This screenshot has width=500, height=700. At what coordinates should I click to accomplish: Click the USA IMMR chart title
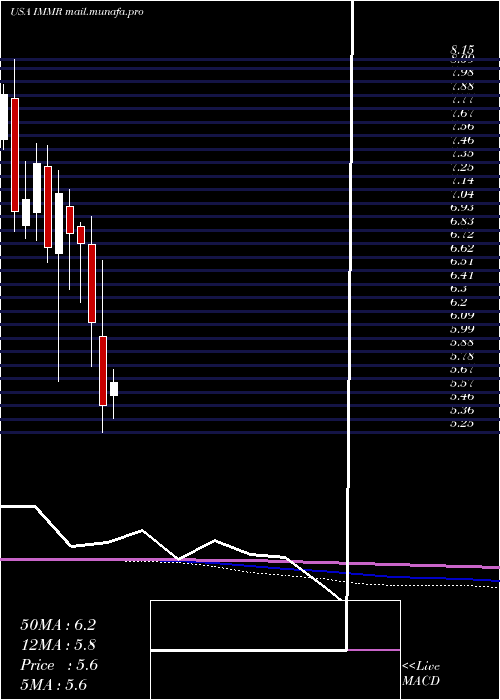click(x=77, y=12)
